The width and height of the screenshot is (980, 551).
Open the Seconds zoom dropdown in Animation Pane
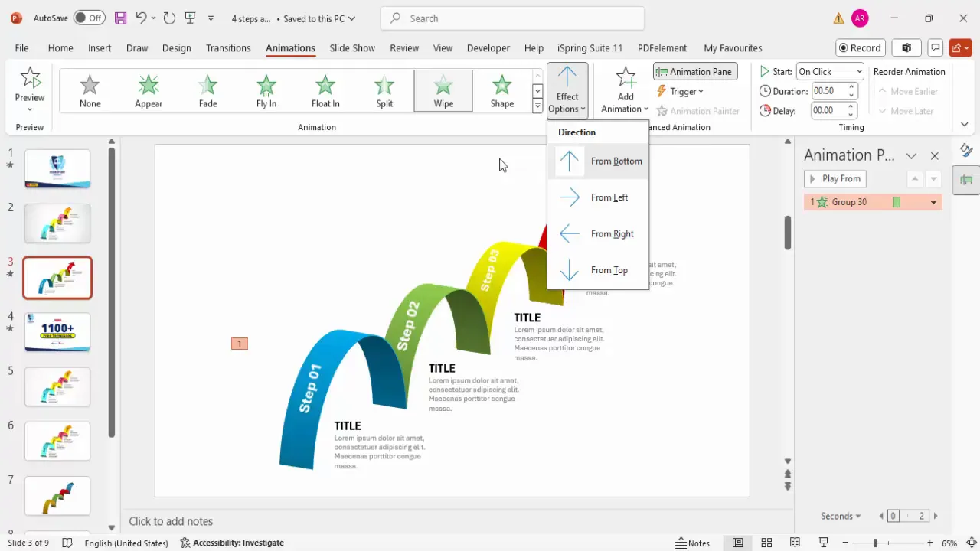point(841,516)
